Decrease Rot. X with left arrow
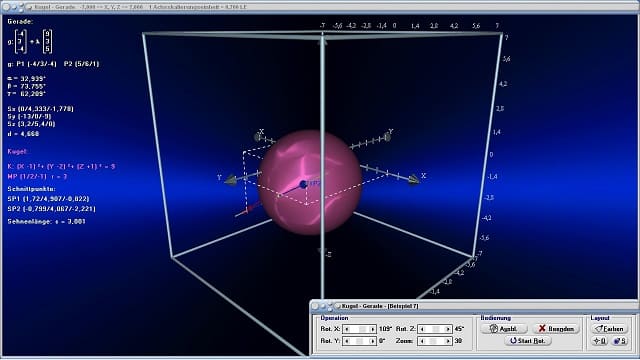The image size is (640, 360). click(347, 329)
